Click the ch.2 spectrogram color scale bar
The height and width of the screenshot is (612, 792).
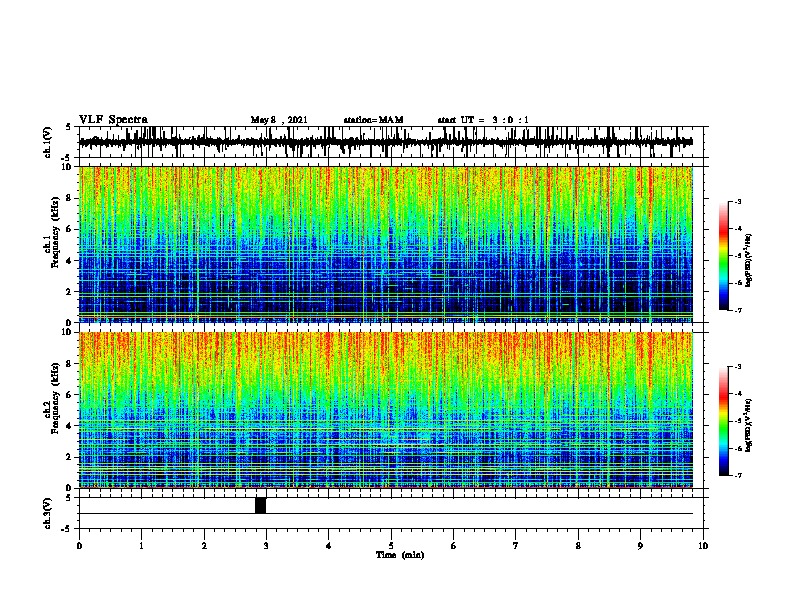724,421
